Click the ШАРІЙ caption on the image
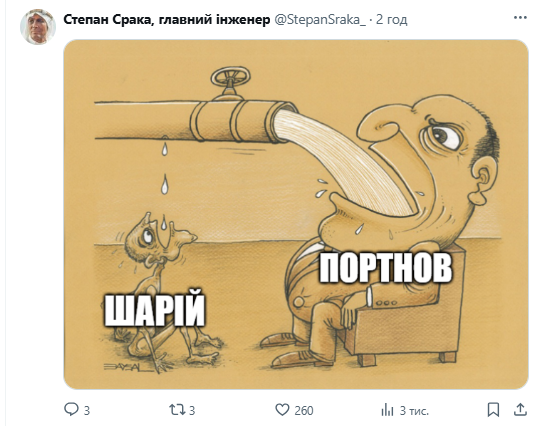 (155, 310)
